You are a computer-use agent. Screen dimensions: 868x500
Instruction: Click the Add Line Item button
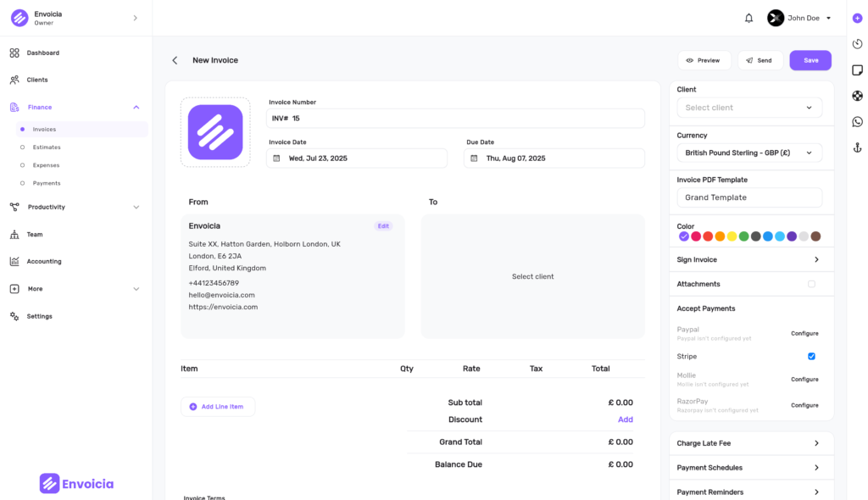(x=218, y=407)
